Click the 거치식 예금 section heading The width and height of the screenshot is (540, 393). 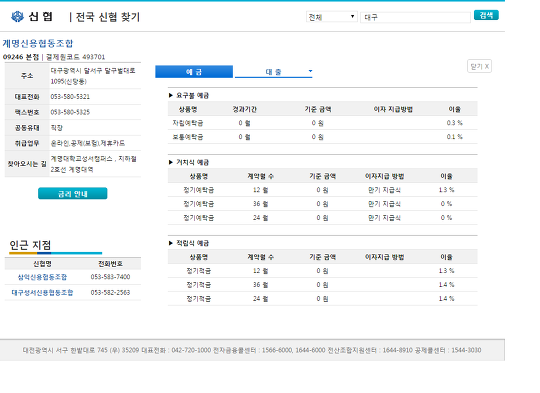click(193, 162)
